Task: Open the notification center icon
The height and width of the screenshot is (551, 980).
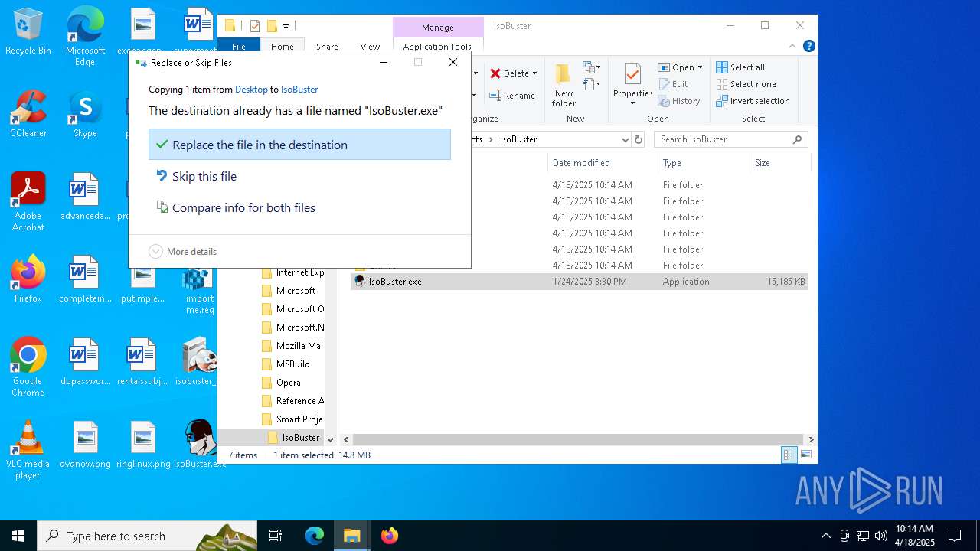Action: pos(955,536)
